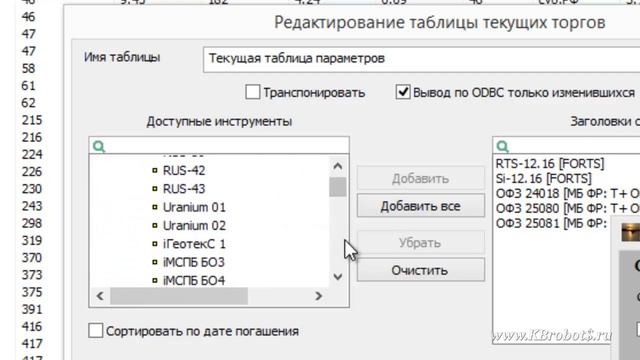The height and width of the screenshot is (360, 640).
Task: Select RTS-12.16 [FORTS] row
Action: [x=550, y=164]
